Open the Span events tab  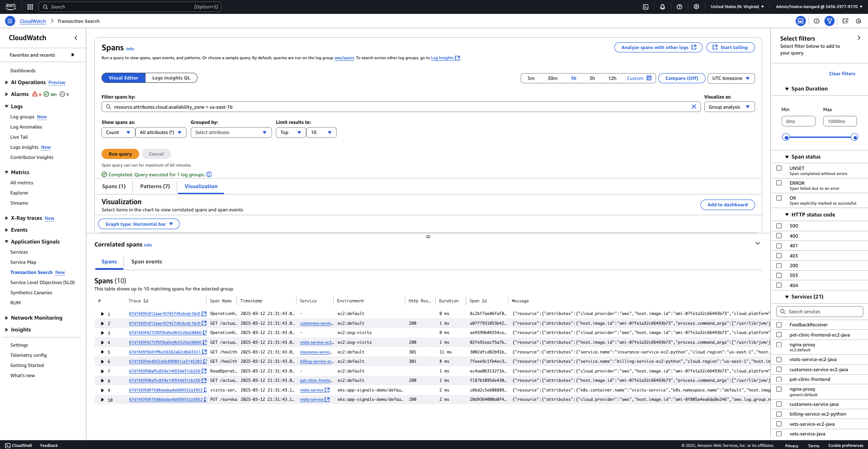point(146,261)
